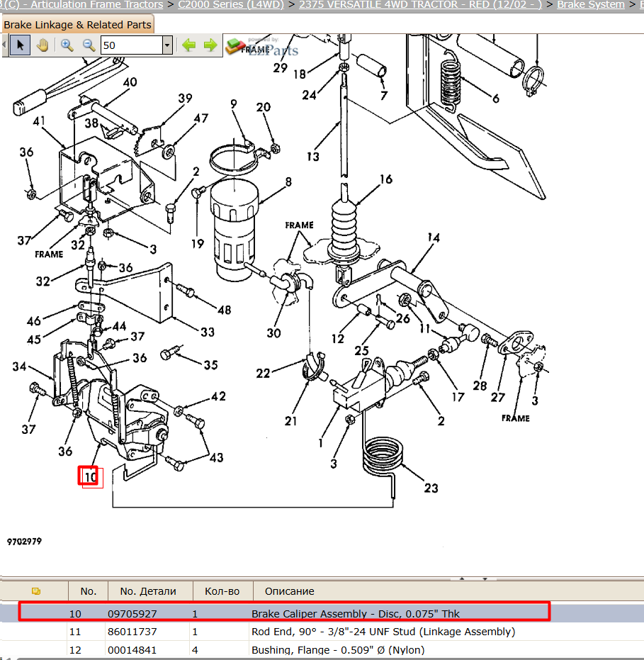
Task: Click callout 14 on the diagram
Action: pos(434,237)
